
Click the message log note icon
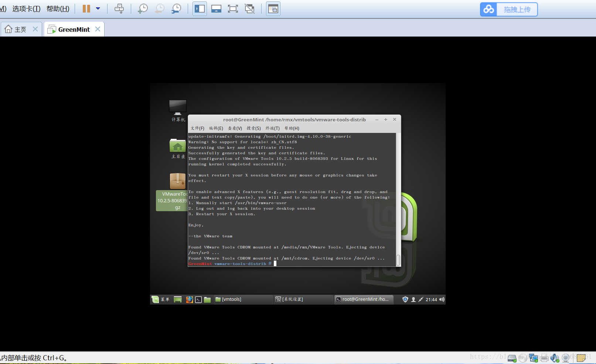(x=581, y=358)
